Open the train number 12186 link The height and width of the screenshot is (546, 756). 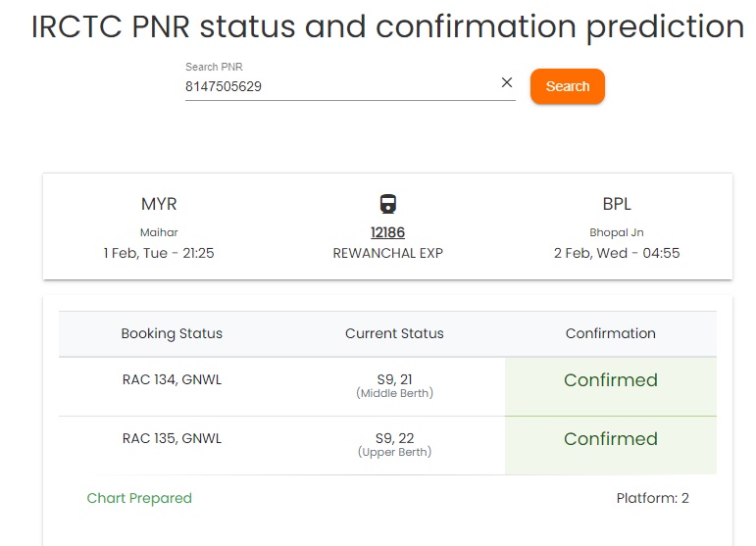tap(387, 232)
